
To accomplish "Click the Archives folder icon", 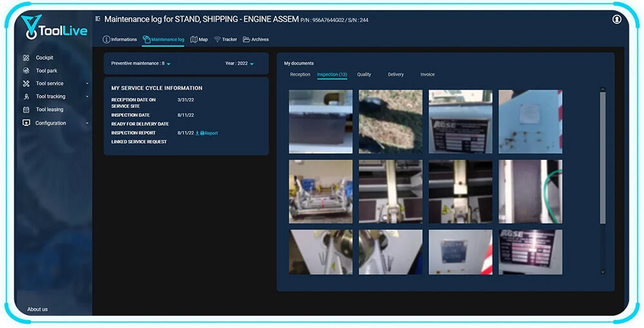I will [246, 40].
